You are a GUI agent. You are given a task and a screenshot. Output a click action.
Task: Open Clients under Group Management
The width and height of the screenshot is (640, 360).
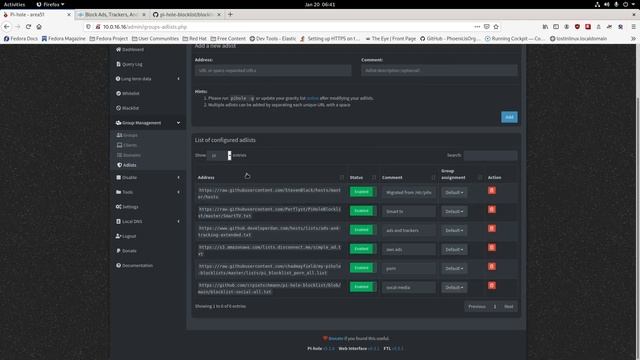pos(127,145)
